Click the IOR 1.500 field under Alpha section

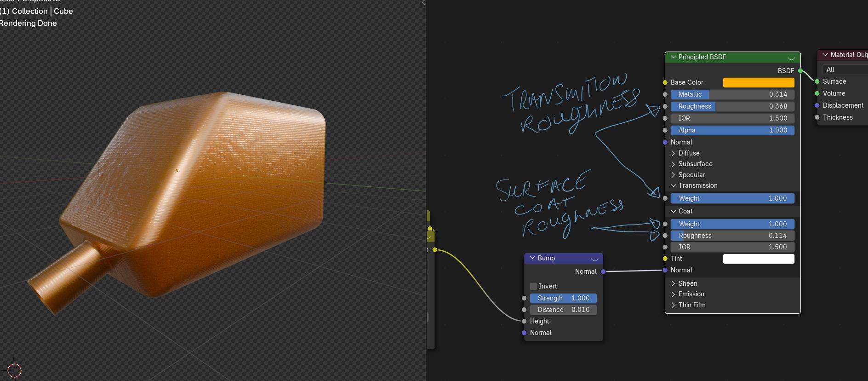tap(732, 118)
